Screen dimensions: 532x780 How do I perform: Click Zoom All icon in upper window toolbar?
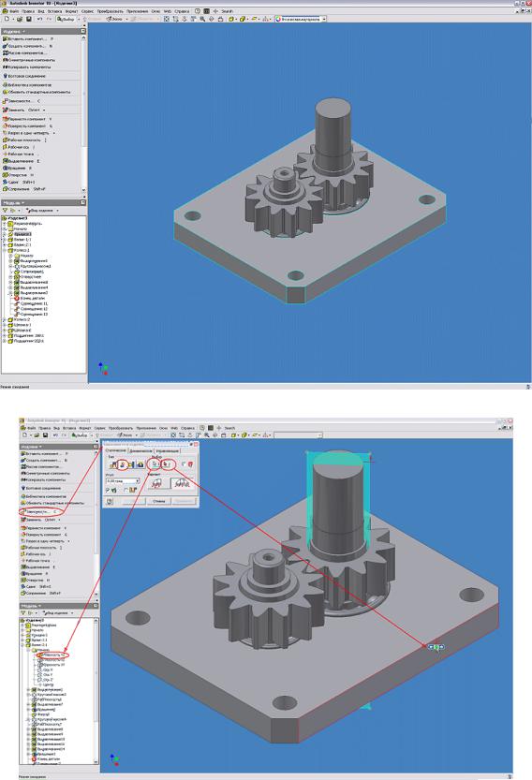pyautogui.click(x=166, y=19)
